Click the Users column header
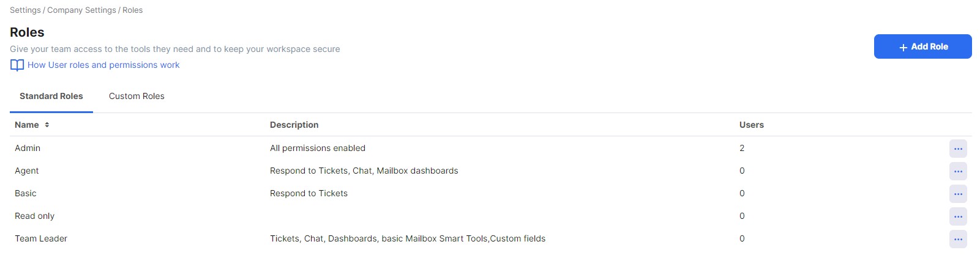The height and width of the screenshot is (269, 980). click(752, 125)
